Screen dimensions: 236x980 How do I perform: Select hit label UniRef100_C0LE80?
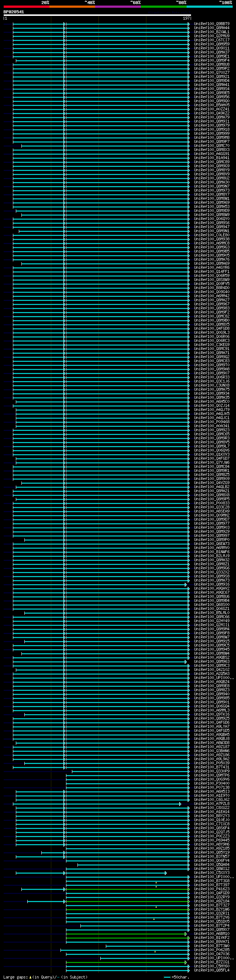coord(212,235)
